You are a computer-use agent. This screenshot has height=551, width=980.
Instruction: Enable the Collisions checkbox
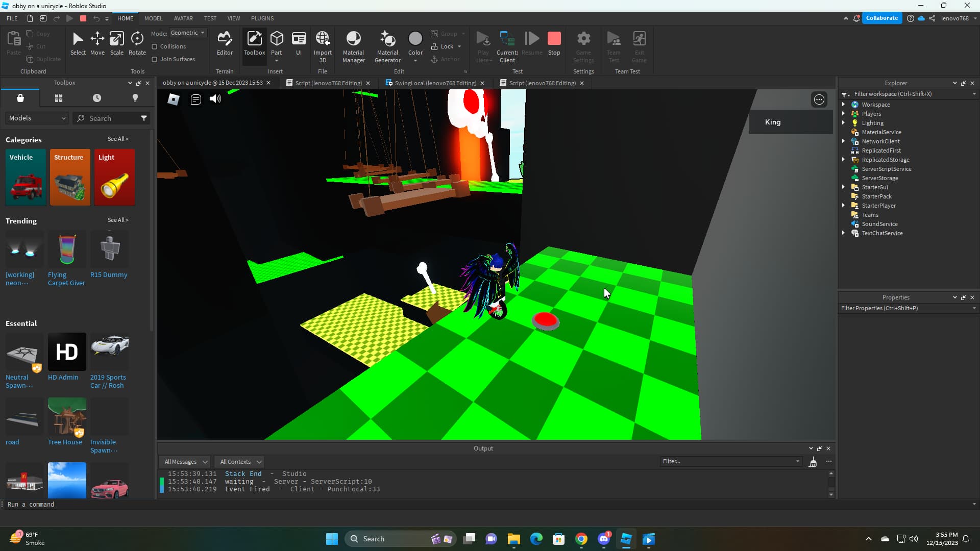155,46
